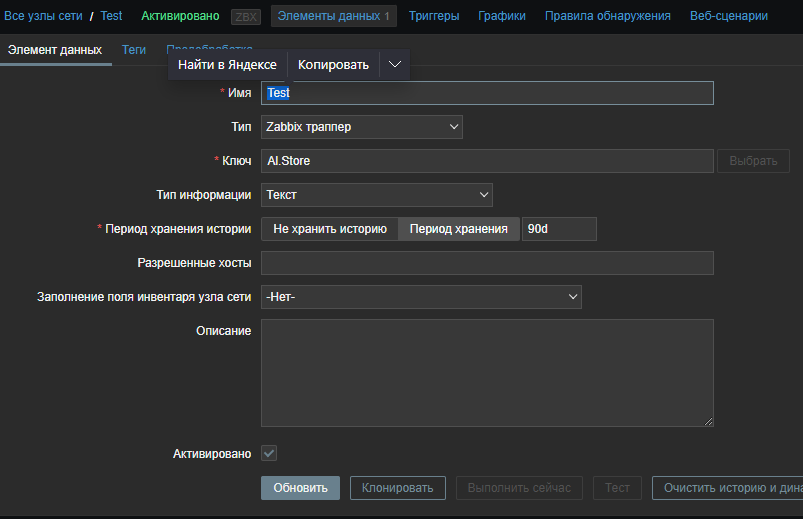Open 'Все узлы сети' breadcrumb link

(x=43, y=16)
